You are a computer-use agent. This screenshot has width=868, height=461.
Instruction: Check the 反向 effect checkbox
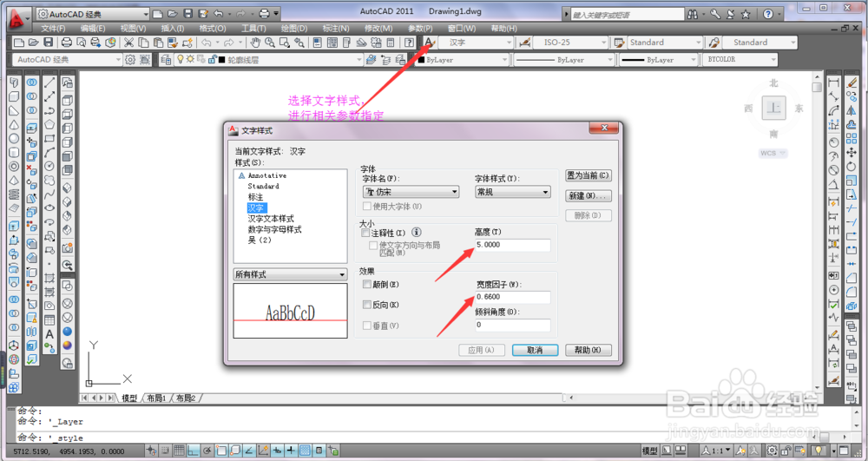coord(366,305)
